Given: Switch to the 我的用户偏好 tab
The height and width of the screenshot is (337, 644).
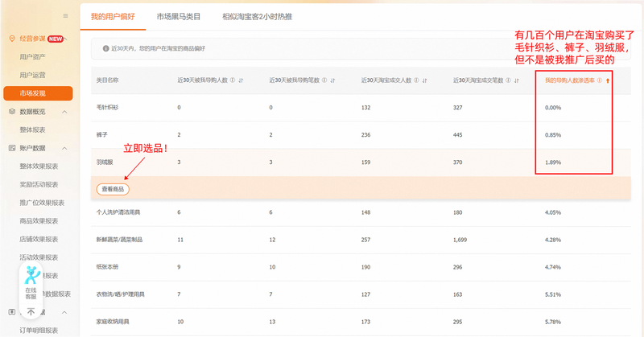Looking at the screenshot, I should pos(113,17).
